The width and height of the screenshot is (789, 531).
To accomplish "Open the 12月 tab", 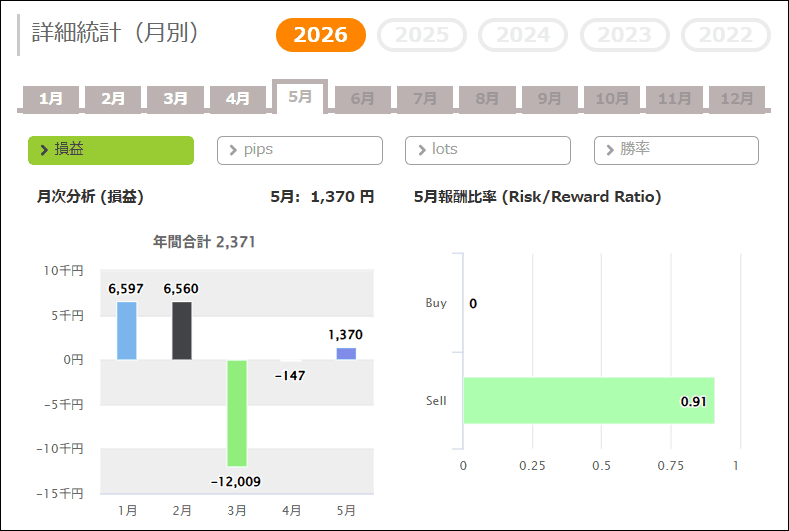I will point(737,99).
